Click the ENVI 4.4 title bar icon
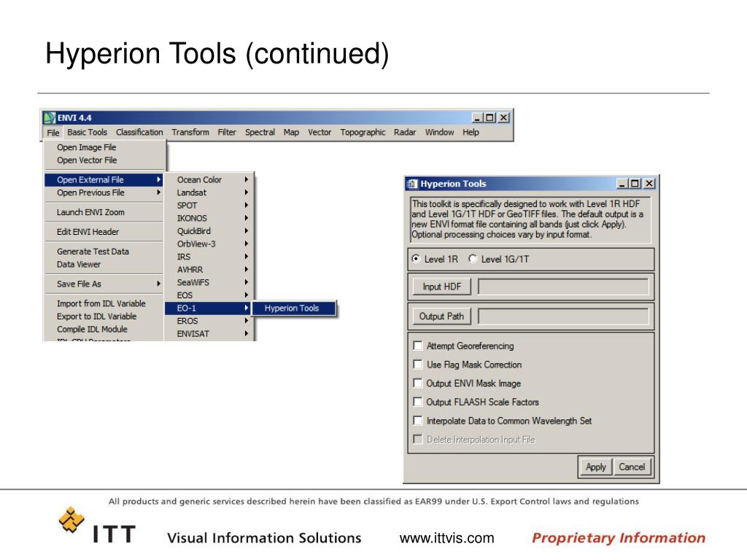The height and width of the screenshot is (560, 747). click(x=50, y=117)
